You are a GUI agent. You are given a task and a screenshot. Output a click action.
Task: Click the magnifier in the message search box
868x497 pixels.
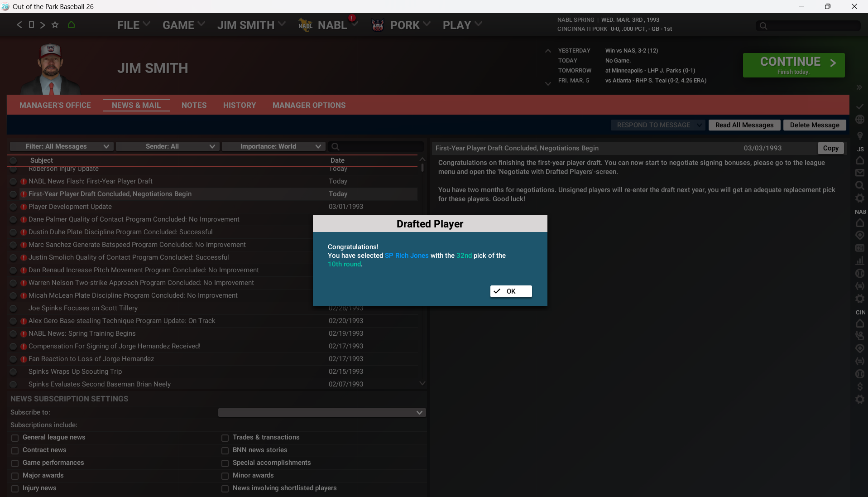tap(336, 147)
